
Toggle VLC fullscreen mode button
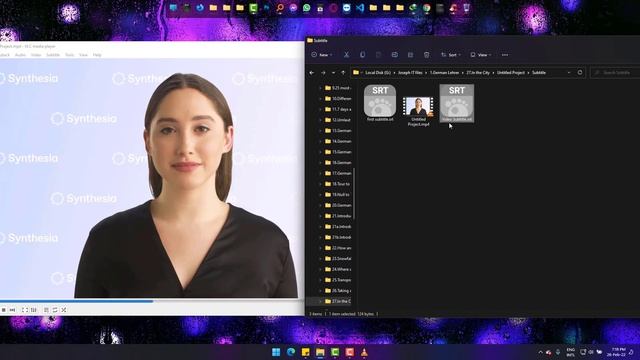point(25,310)
